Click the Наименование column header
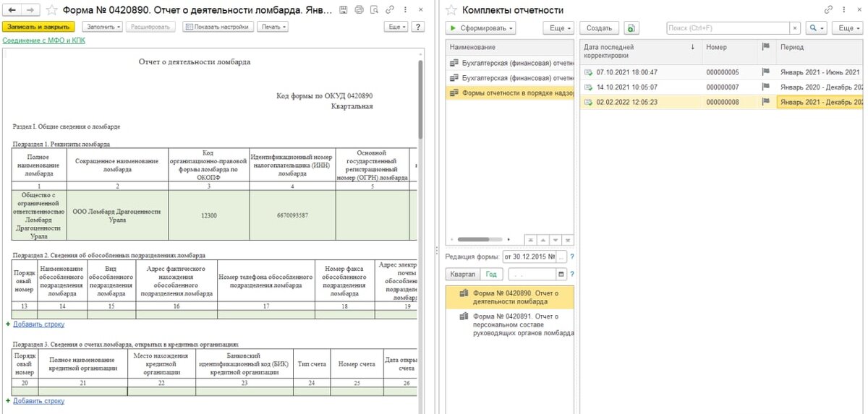Viewport: 868px width, 414px height. point(510,47)
